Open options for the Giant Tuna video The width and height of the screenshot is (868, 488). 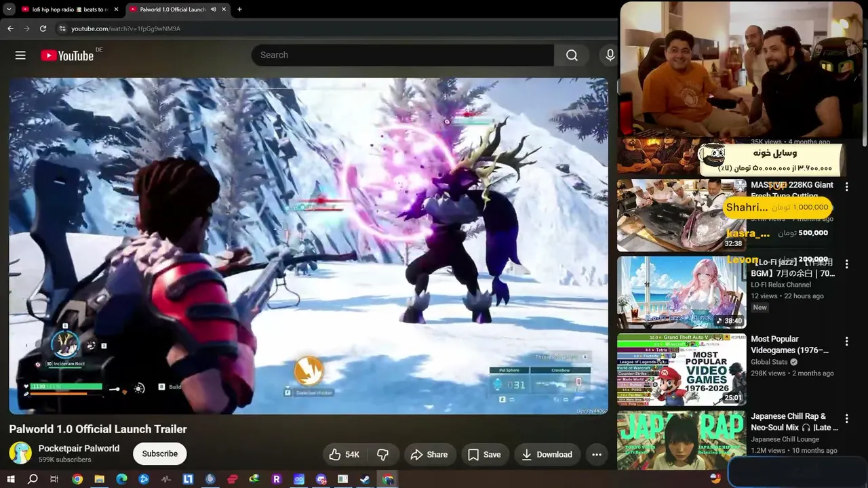click(x=846, y=186)
